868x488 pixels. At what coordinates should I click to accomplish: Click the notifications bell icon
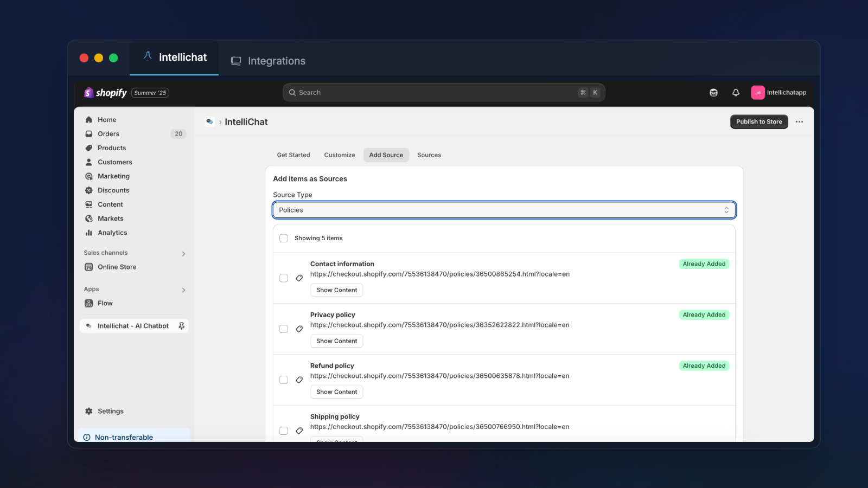[736, 93]
